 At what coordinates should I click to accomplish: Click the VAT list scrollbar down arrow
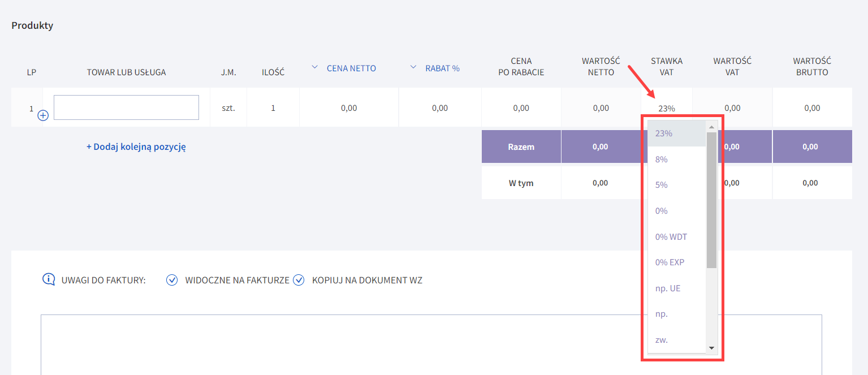click(x=711, y=348)
